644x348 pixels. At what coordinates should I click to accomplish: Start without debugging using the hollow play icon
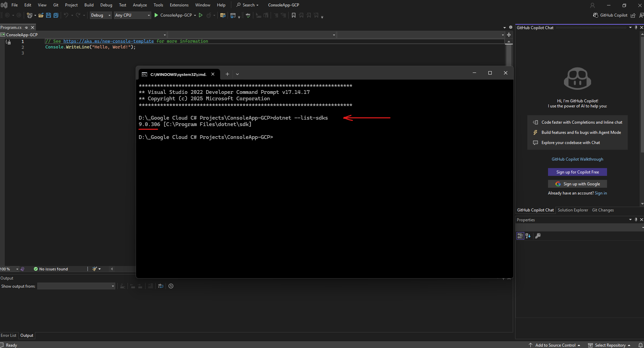[x=201, y=15]
